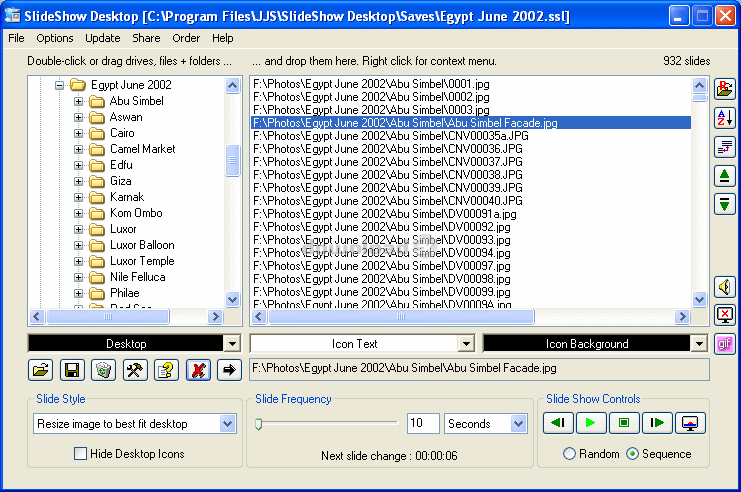Image resolution: width=741 pixels, height=492 pixels.
Task: Click the floppy disk save icon
Action: coord(72,370)
